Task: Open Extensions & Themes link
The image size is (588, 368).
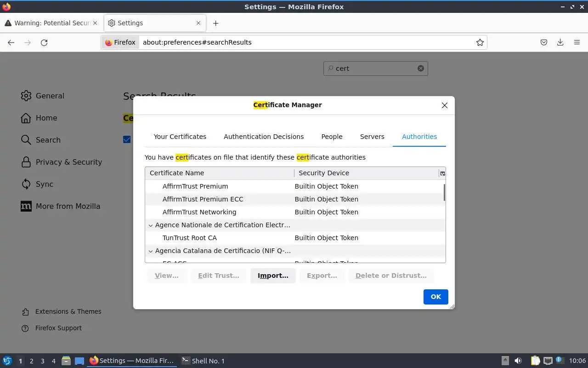Action: (x=62, y=311)
